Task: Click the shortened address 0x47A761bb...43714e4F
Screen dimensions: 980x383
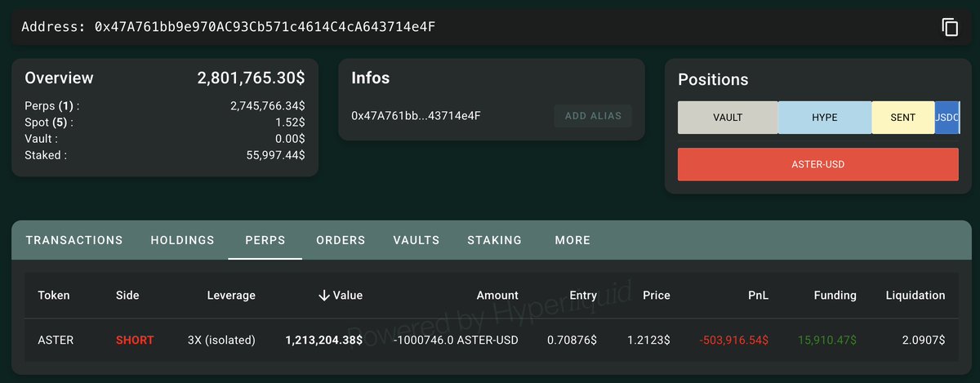Action: (416, 116)
